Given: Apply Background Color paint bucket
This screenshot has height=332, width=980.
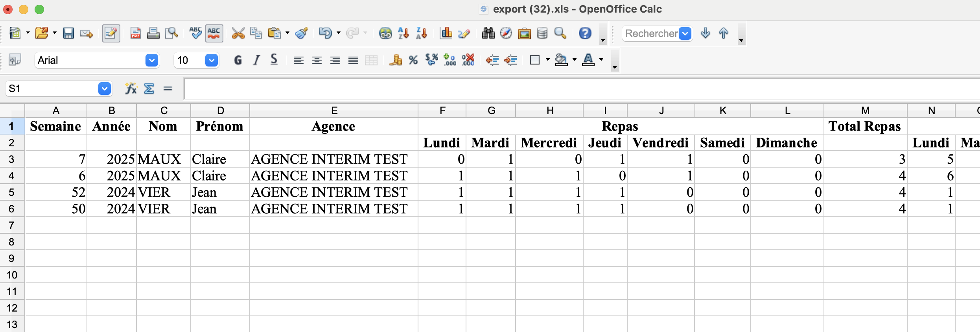Looking at the screenshot, I should click(561, 60).
